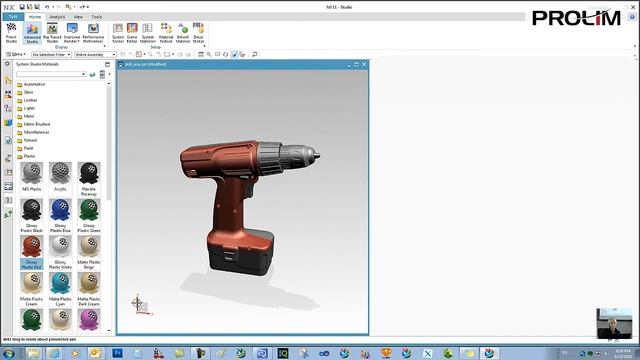Viewport: 640px width, 360px height.
Task: Pick the Matte Plastic Cyan material
Action: click(60, 289)
